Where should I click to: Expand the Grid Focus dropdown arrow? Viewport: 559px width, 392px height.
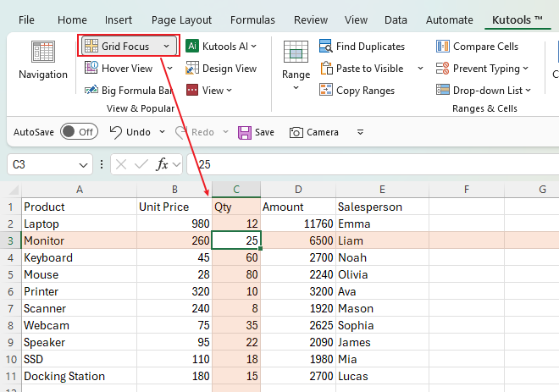[x=167, y=47]
